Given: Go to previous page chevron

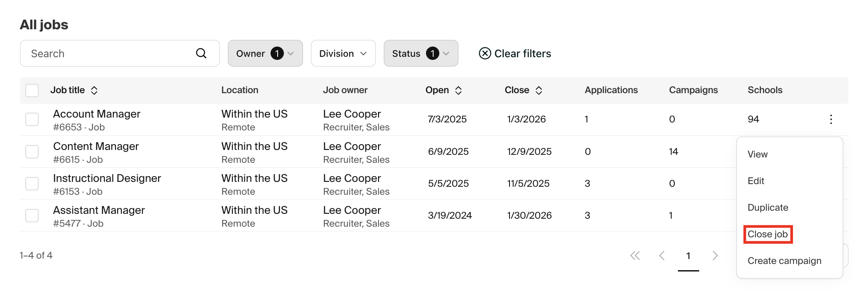Looking at the screenshot, I should point(662,256).
